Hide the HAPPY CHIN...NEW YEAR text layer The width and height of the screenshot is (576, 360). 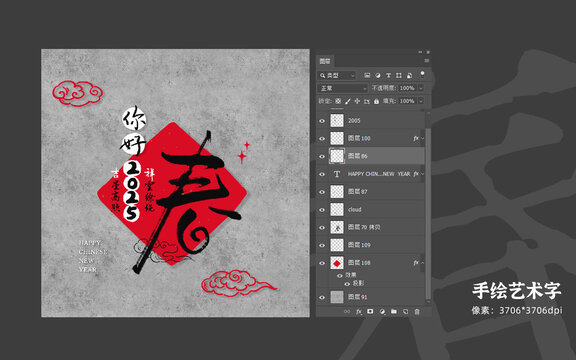(322, 174)
